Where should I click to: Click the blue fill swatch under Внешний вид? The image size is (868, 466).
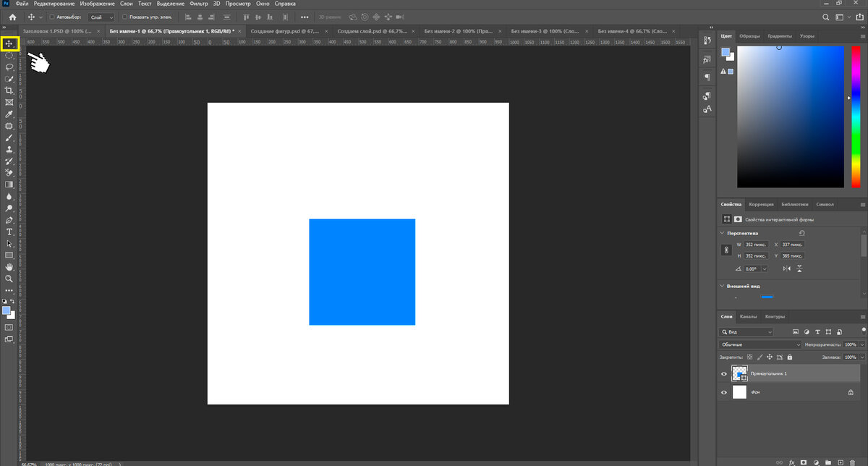coord(767,297)
